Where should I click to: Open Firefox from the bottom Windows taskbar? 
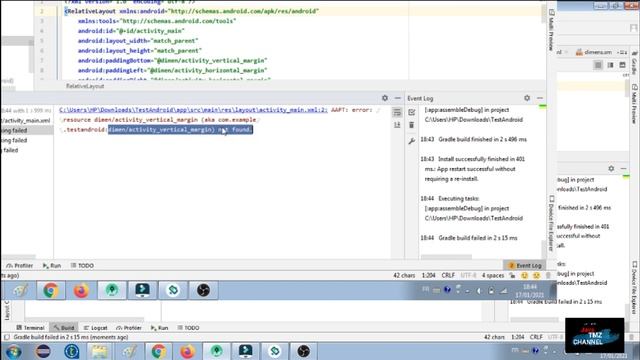(187, 351)
